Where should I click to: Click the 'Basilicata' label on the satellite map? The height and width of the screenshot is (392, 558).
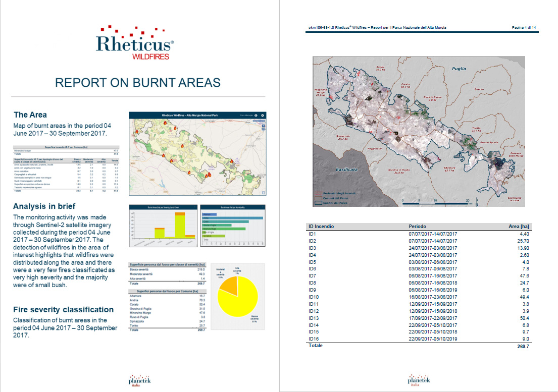pos(346,170)
